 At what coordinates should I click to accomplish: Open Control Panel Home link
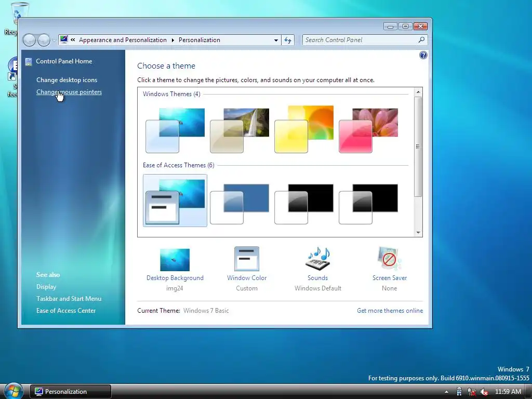(x=64, y=61)
